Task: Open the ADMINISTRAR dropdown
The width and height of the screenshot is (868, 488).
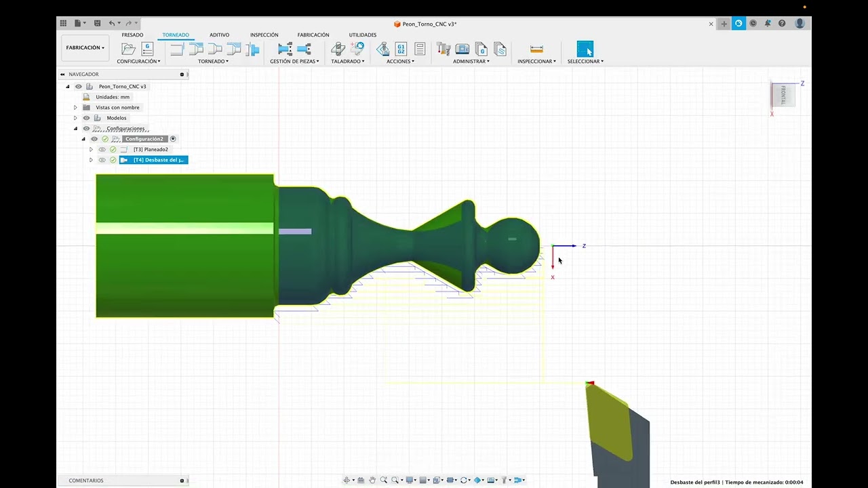Action: pyautogui.click(x=471, y=61)
